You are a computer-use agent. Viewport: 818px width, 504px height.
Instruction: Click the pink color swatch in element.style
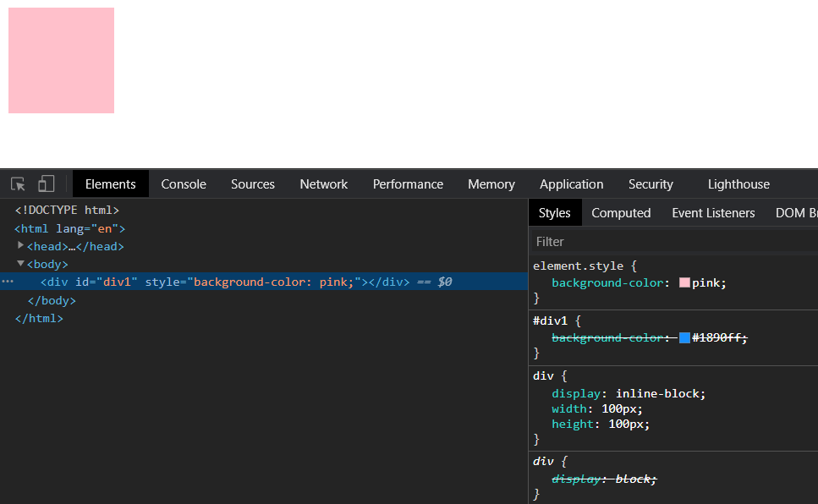click(684, 283)
